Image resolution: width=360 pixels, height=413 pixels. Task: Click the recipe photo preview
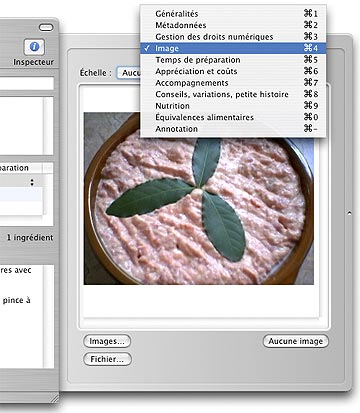click(199, 198)
